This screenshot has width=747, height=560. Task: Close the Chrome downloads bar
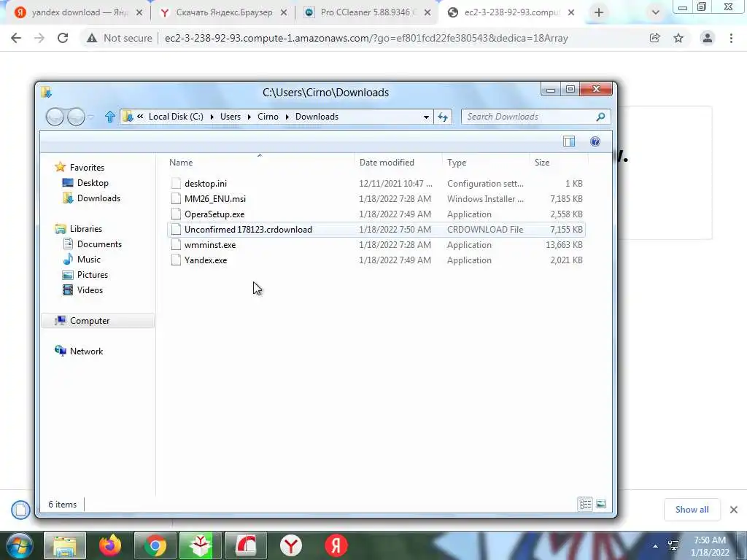734,510
